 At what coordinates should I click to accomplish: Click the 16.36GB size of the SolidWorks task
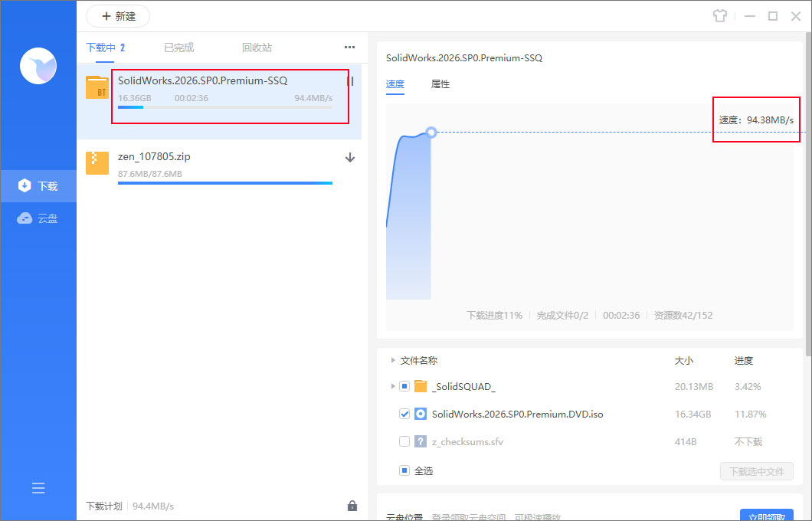(135, 98)
